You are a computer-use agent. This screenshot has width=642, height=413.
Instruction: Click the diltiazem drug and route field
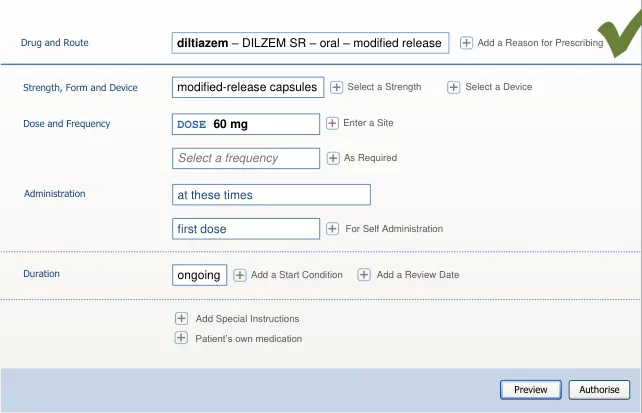pos(310,43)
